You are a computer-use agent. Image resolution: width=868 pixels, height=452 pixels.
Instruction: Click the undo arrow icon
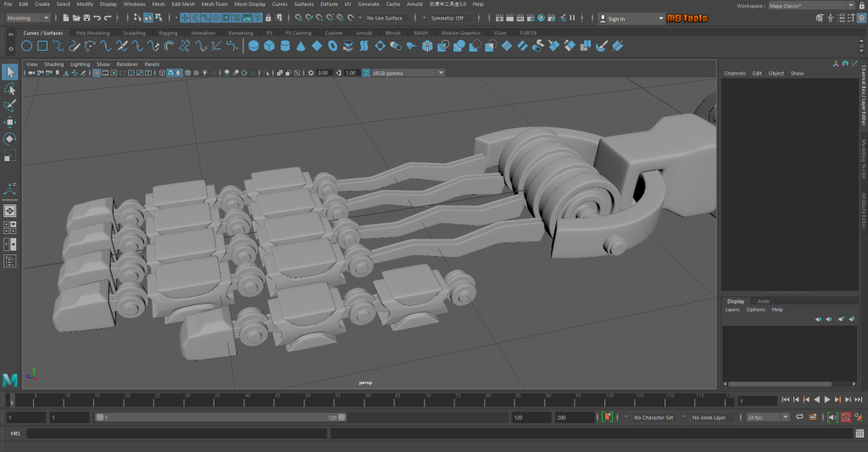[x=97, y=18]
